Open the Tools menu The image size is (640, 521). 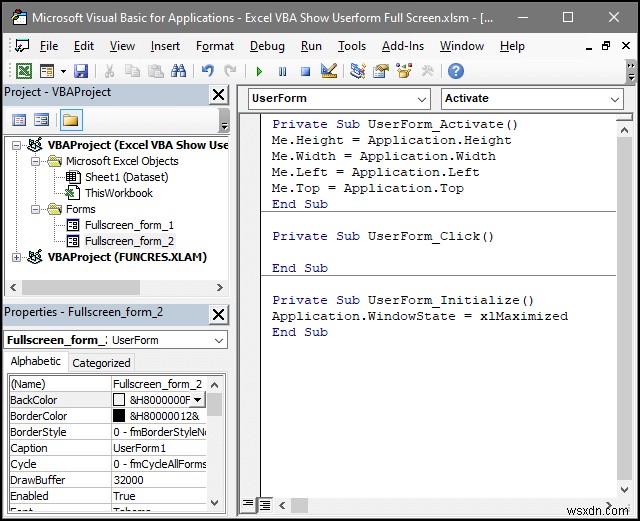(351, 46)
